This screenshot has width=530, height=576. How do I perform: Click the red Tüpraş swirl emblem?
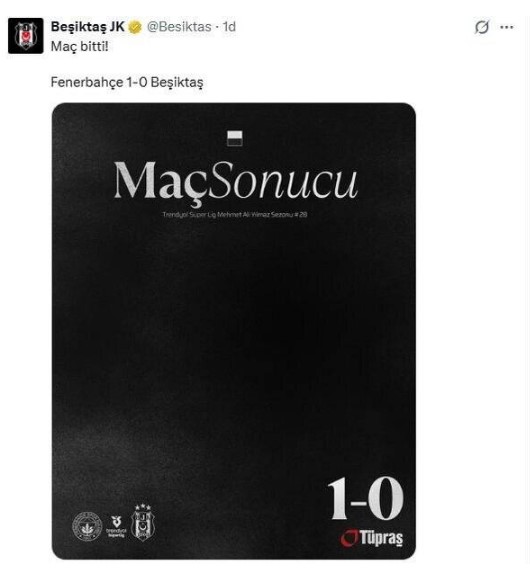click(349, 538)
